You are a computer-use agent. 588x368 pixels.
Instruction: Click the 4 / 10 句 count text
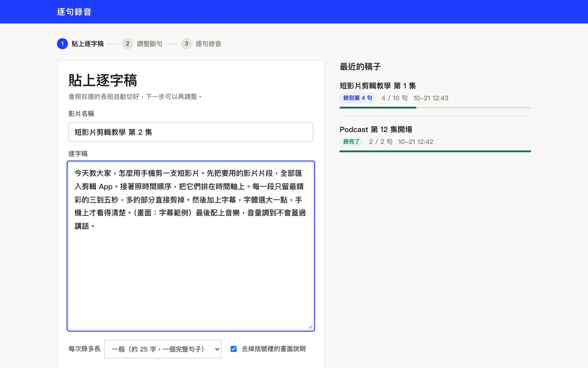coord(395,98)
